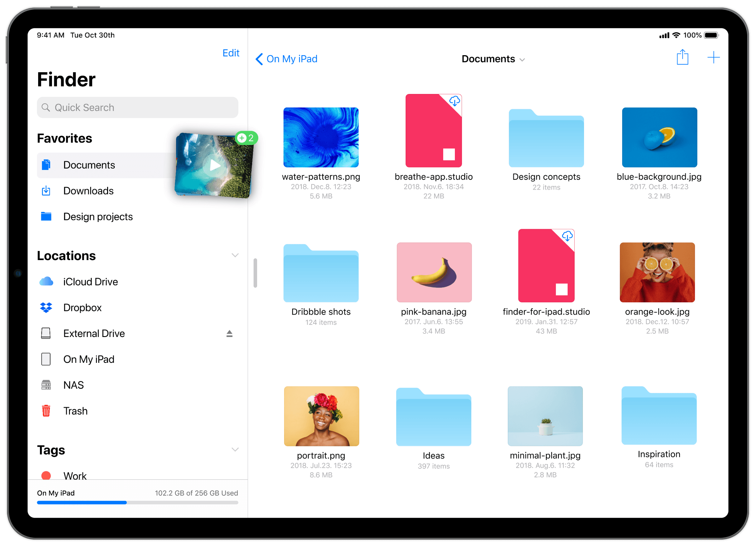Click the Downloads arrow icon

[x=46, y=190]
